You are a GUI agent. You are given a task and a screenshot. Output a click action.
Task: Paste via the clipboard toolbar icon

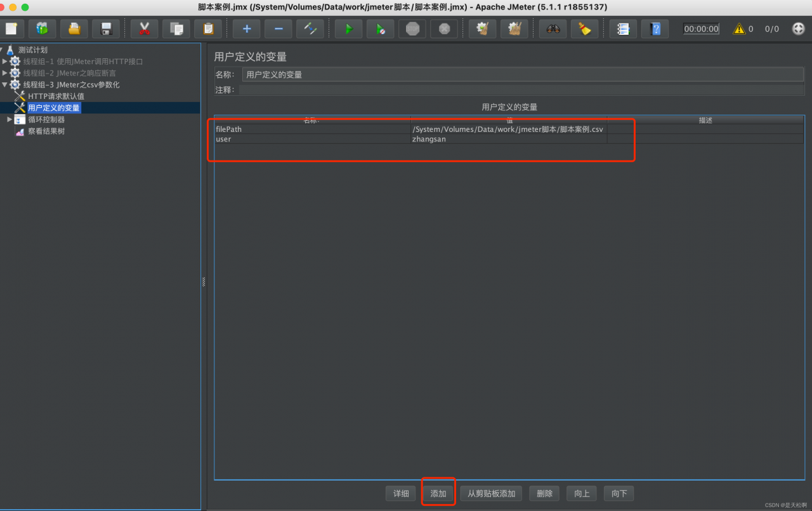[x=208, y=29]
